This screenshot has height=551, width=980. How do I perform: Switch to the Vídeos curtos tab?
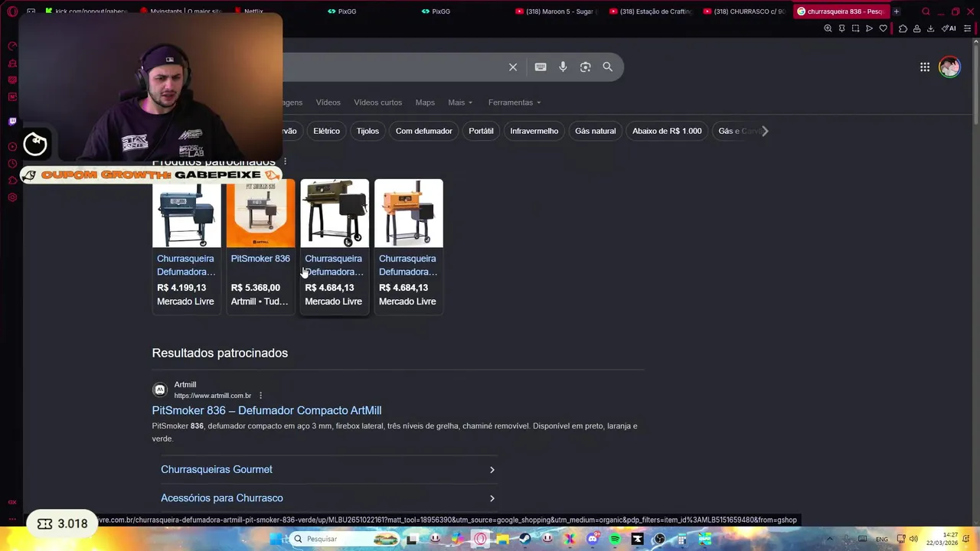[x=377, y=103]
